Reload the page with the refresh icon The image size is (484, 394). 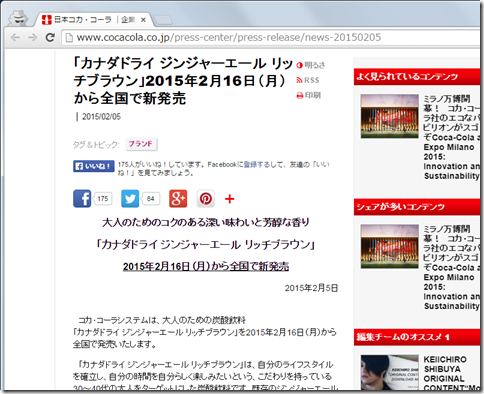pyautogui.click(x=50, y=37)
